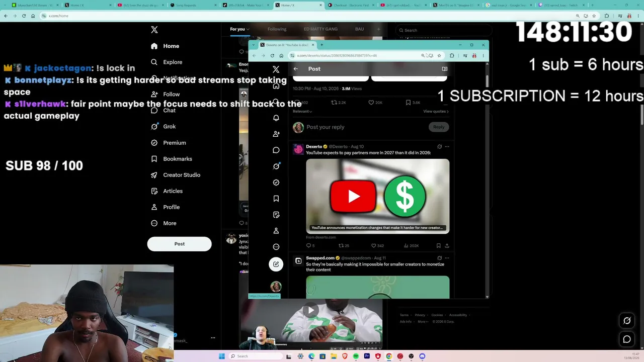Open Profile icon in popup sidebar

[276, 231]
